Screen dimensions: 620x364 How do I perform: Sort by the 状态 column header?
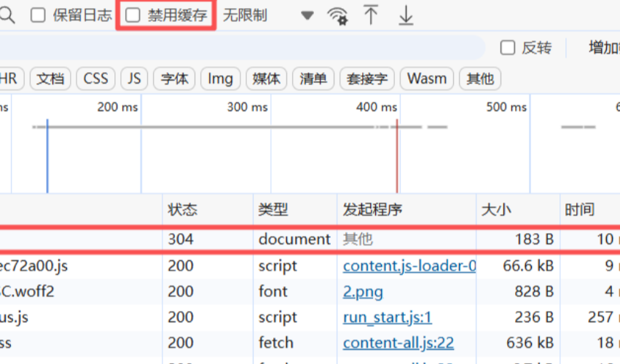[182, 210]
